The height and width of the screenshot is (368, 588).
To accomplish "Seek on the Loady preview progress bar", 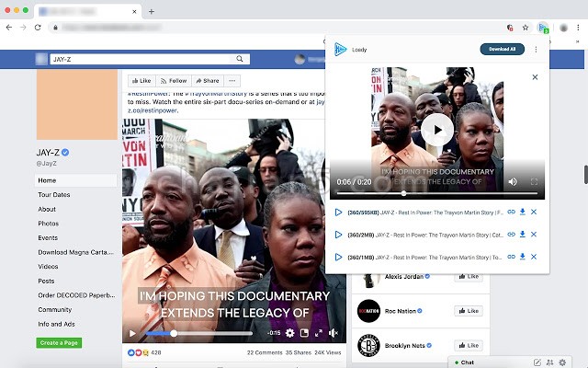I will pyautogui.click(x=437, y=193).
